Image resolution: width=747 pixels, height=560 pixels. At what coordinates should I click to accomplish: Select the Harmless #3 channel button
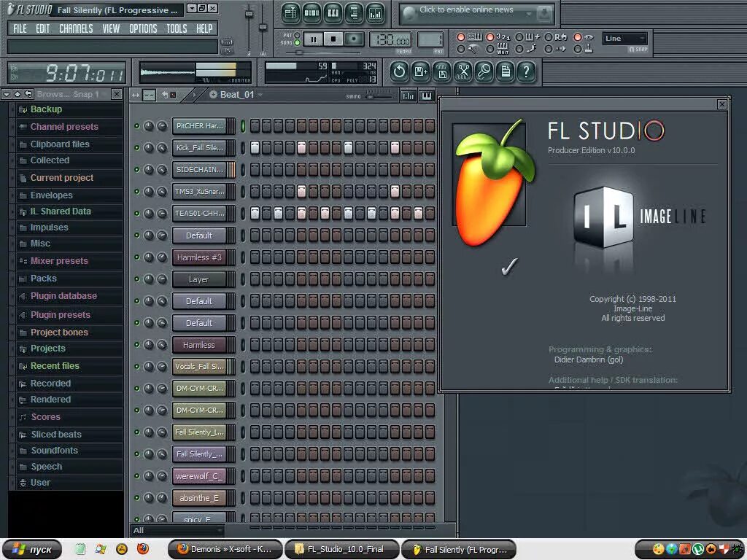(200, 257)
